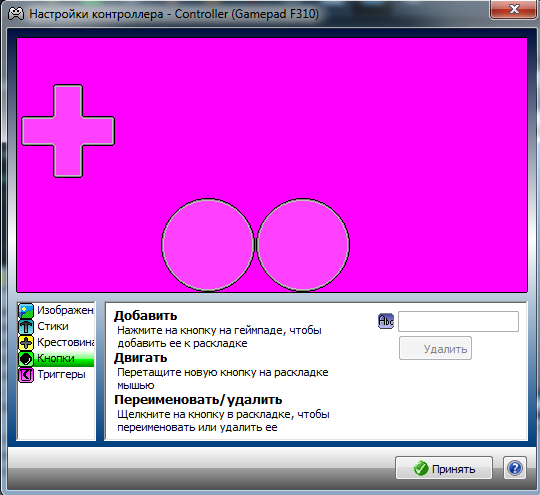Open the Изображение category
Image resolution: width=540 pixels, height=495 pixels.
56,311
